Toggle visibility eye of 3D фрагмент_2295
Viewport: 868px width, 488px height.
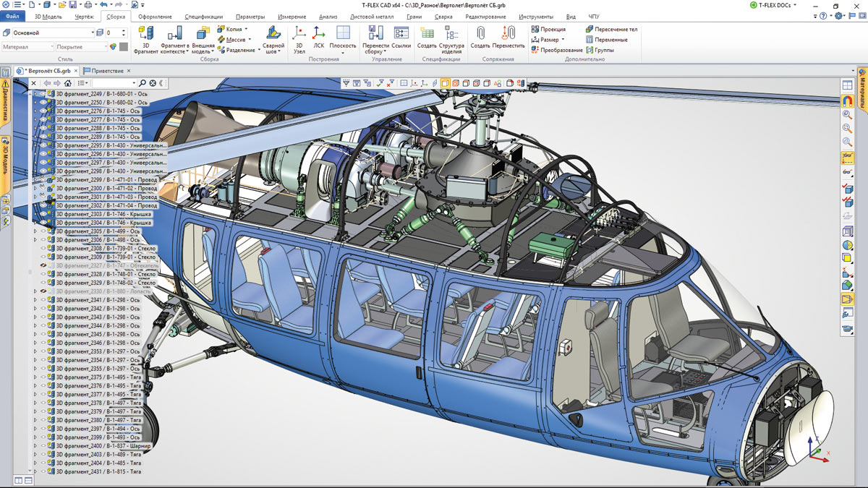click(x=43, y=145)
